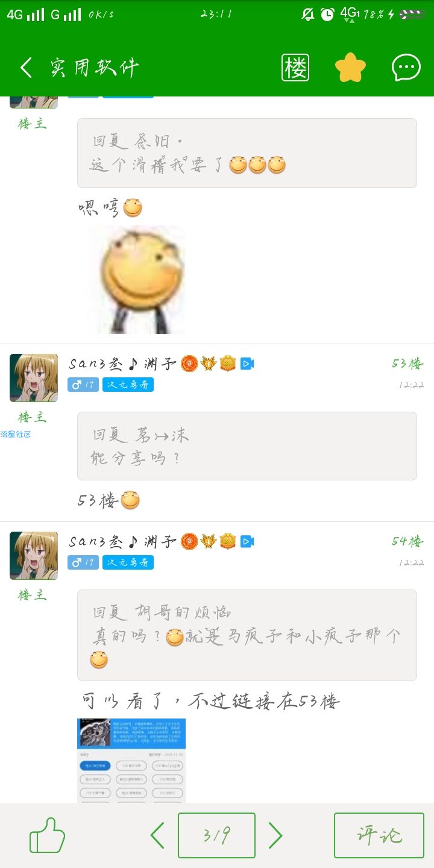Tap the 53楼 floor number label
434x868 pixels.
407,363
